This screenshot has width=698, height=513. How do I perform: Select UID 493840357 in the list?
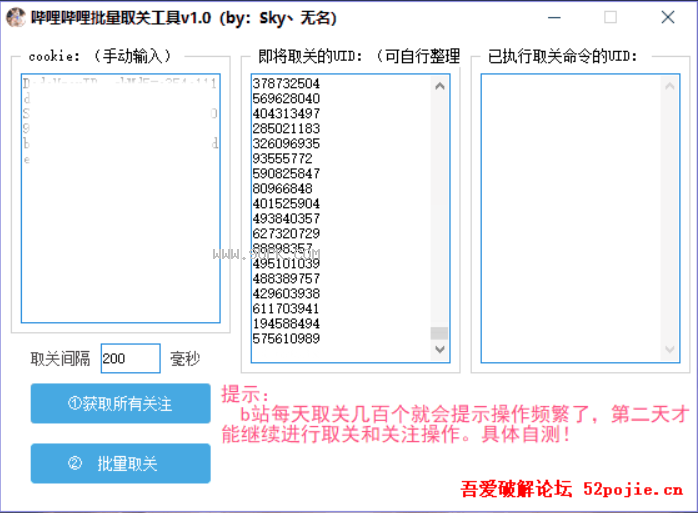(x=286, y=219)
